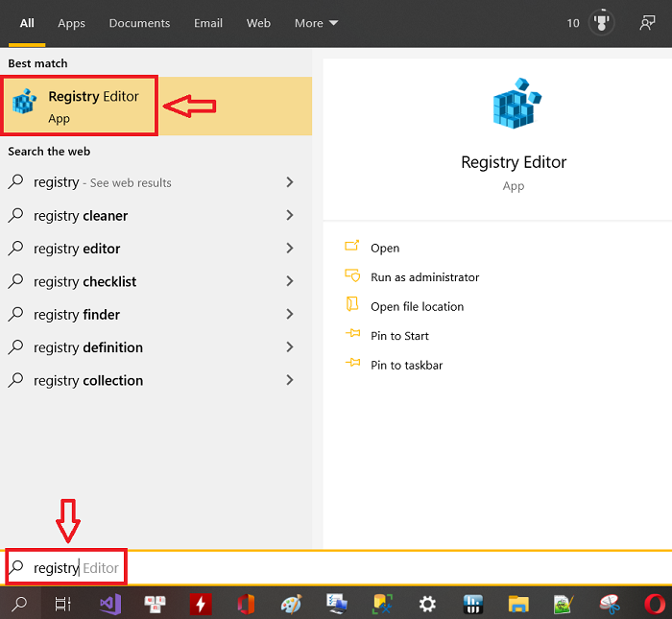Click the Registry Editor cube icon in best match
Image resolution: width=672 pixels, height=619 pixels.
tap(24, 102)
